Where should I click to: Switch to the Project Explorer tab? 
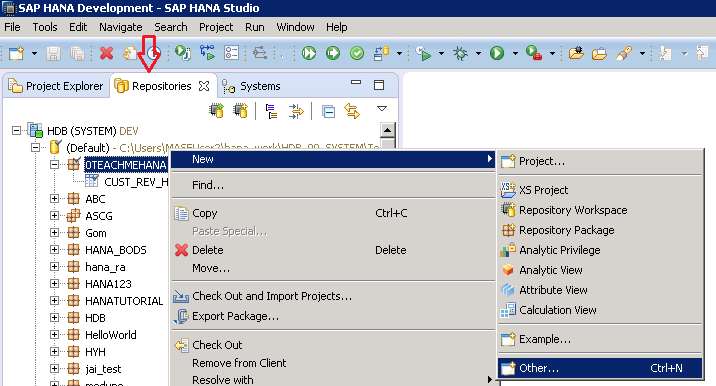point(56,86)
